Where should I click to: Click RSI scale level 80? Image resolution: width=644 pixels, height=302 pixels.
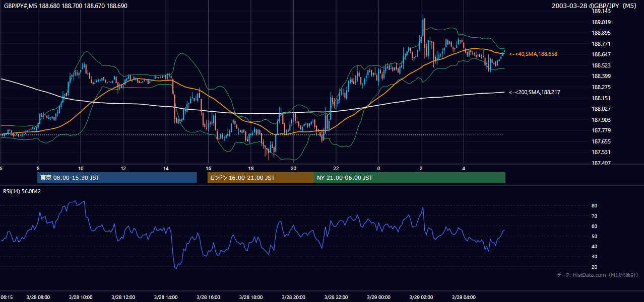pos(595,206)
